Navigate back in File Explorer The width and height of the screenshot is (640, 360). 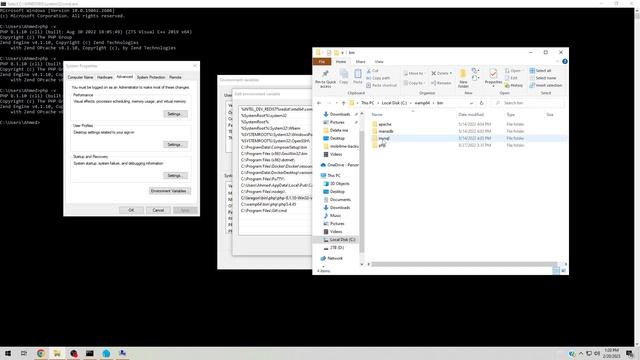[x=319, y=103]
